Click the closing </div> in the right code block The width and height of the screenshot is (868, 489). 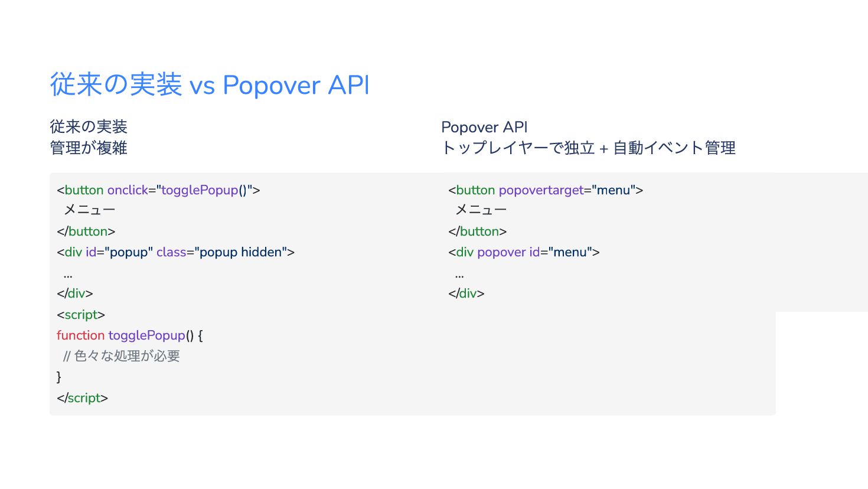coord(466,294)
